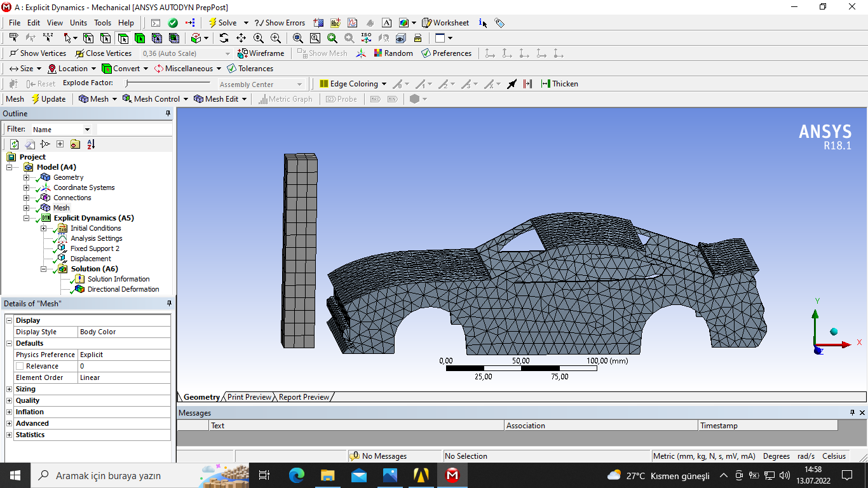
Task: Click the Rotate view tool icon
Action: [x=224, y=38]
